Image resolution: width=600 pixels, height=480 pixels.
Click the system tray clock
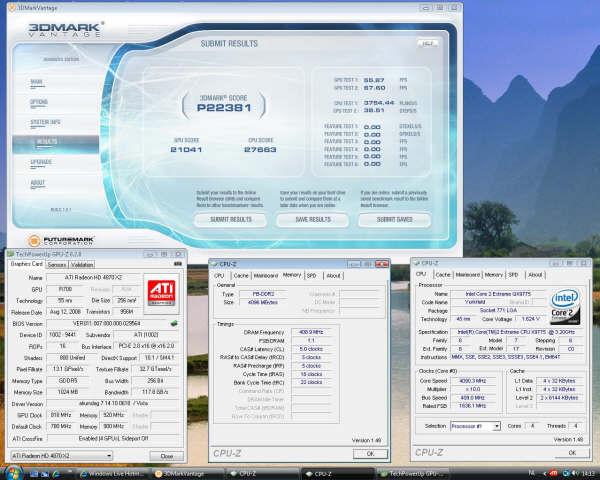click(x=589, y=474)
